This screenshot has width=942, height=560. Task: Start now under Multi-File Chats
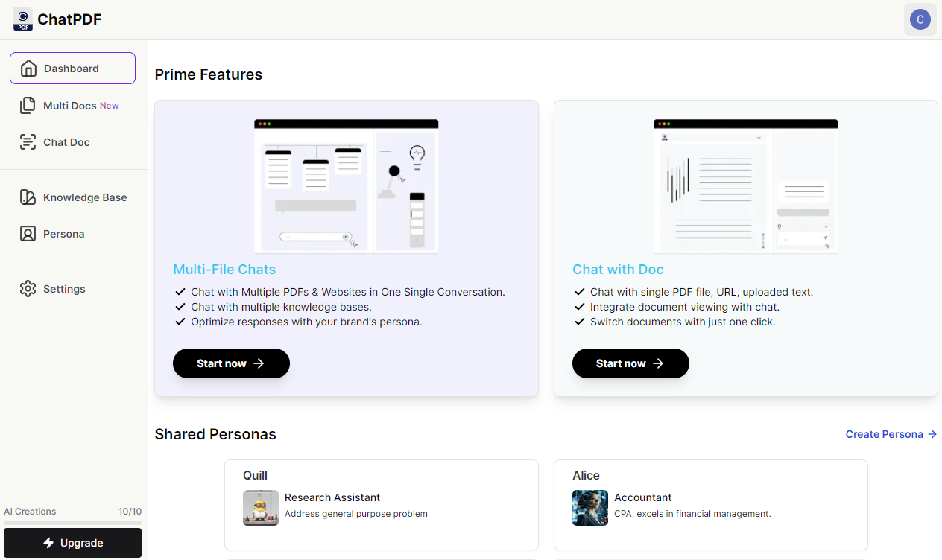(x=231, y=363)
